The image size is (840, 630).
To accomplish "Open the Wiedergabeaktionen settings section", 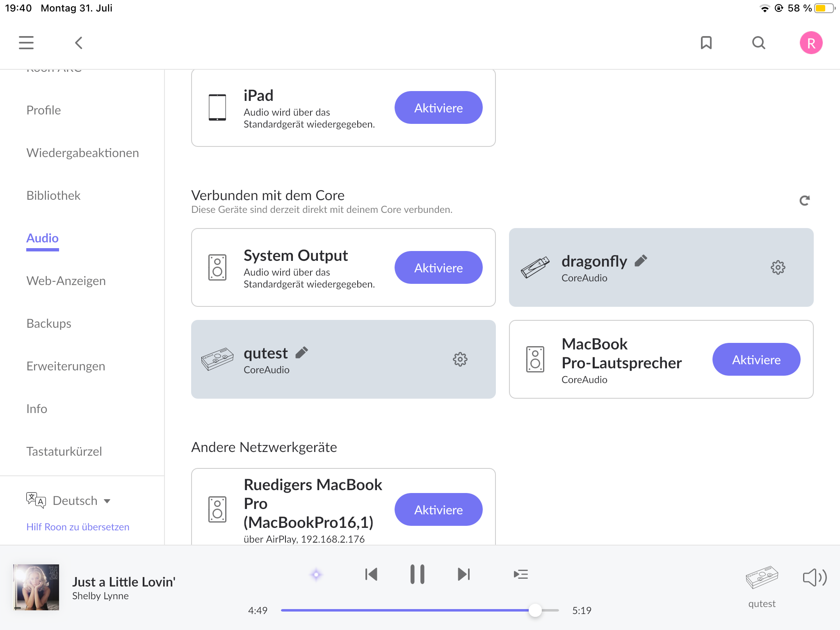I will point(82,153).
